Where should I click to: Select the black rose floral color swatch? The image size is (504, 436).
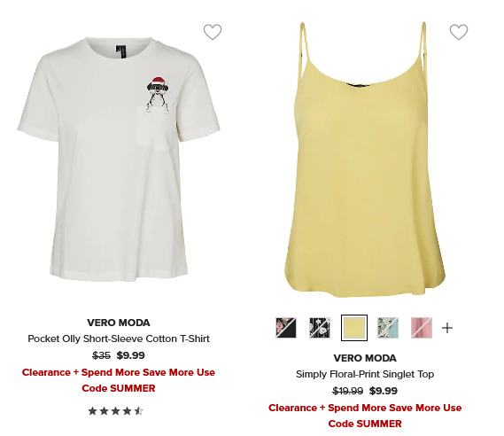286,328
